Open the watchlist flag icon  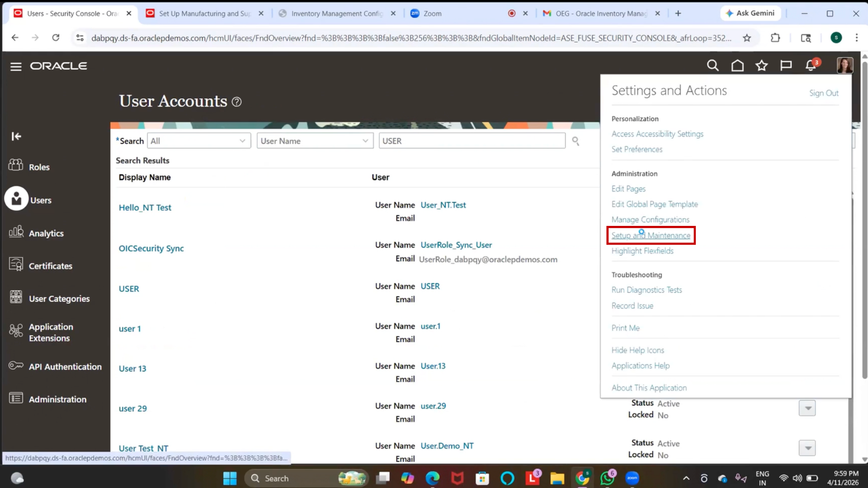pyautogui.click(x=786, y=66)
